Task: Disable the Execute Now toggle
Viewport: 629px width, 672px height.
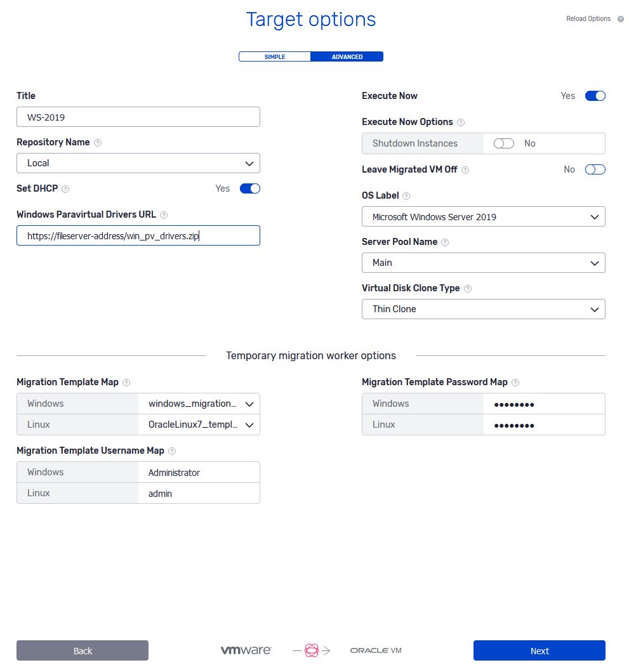Action: coord(595,96)
